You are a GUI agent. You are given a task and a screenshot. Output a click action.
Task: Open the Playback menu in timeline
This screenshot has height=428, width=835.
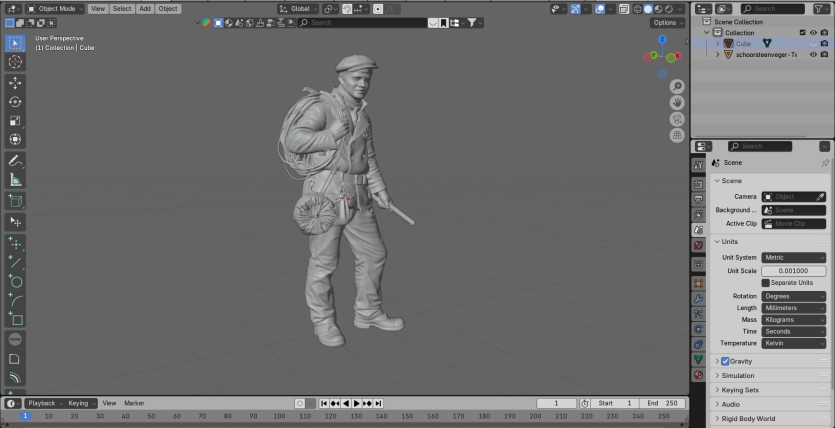[x=42, y=403]
